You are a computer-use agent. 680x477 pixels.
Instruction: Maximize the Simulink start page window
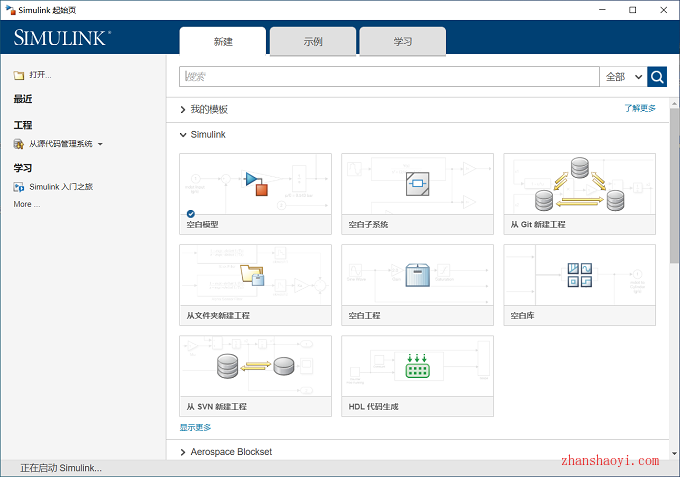(x=633, y=10)
